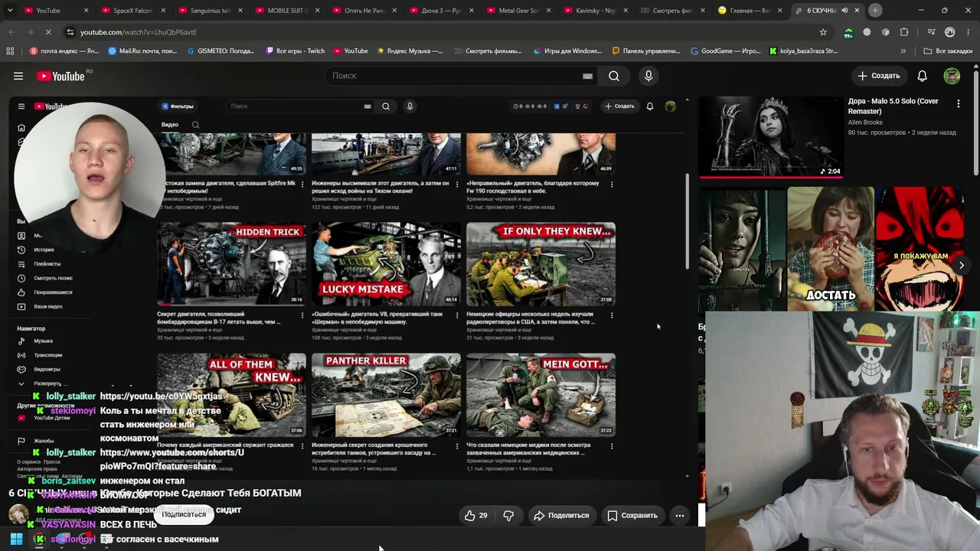The width and height of the screenshot is (980, 551).
Task: Open the YouTube bookmark in bookmarks bar
Action: [x=351, y=51]
